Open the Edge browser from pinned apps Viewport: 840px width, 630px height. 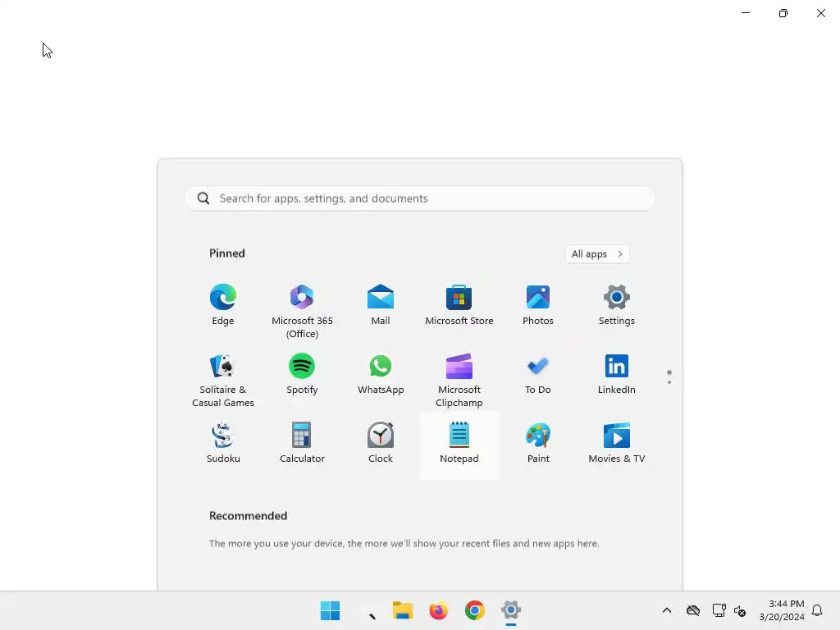click(x=223, y=304)
